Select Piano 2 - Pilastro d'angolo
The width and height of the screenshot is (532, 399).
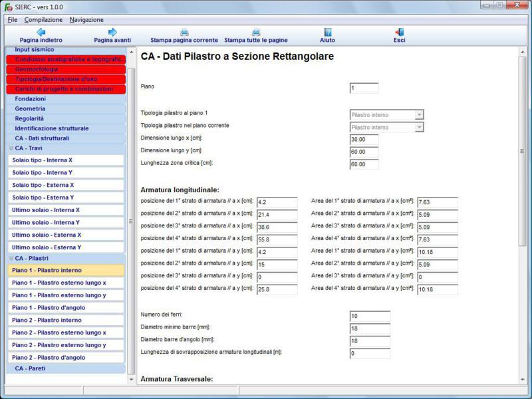coord(66,358)
